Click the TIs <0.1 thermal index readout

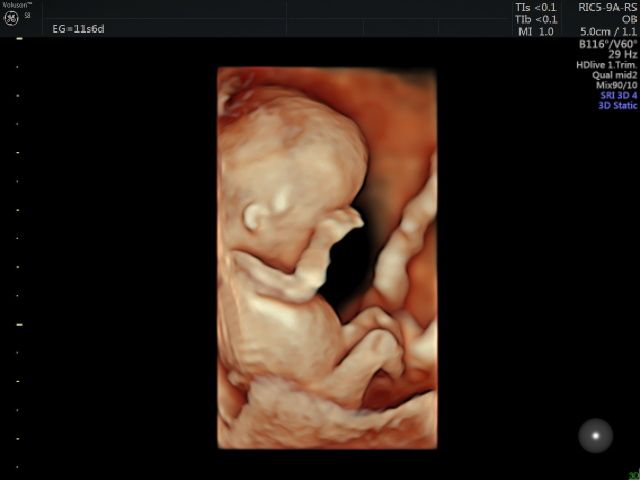coord(536,6)
